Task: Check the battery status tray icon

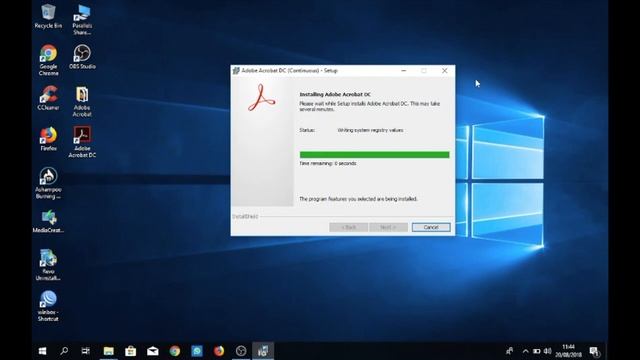Action: click(537, 351)
